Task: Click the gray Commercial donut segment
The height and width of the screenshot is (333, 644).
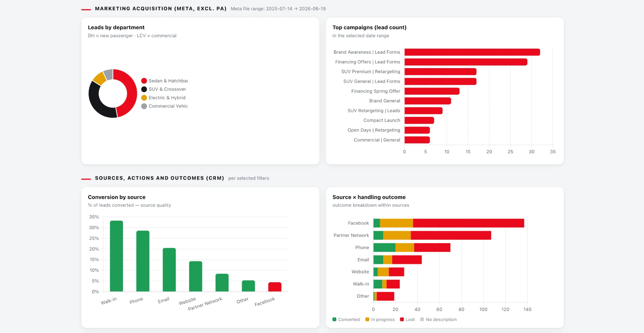Action: click(108, 74)
